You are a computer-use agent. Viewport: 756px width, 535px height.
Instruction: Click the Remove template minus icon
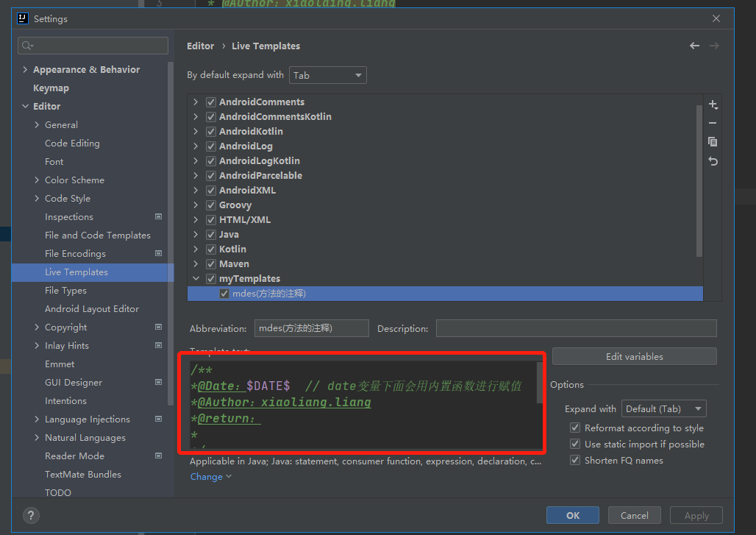click(x=713, y=123)
